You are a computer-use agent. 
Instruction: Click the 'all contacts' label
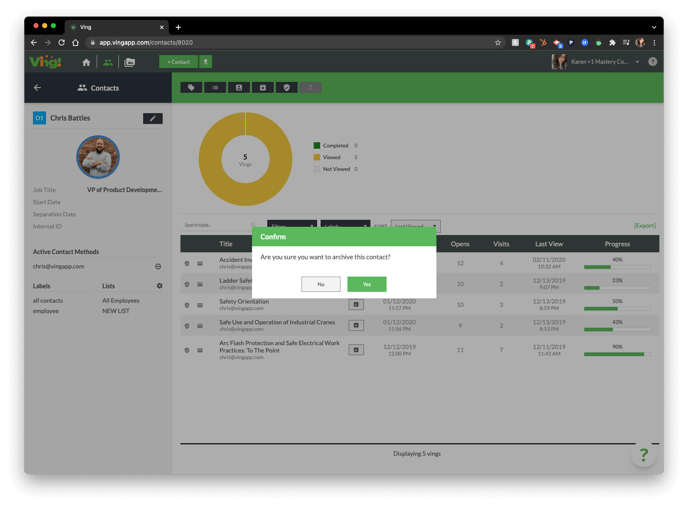(48, 301)
